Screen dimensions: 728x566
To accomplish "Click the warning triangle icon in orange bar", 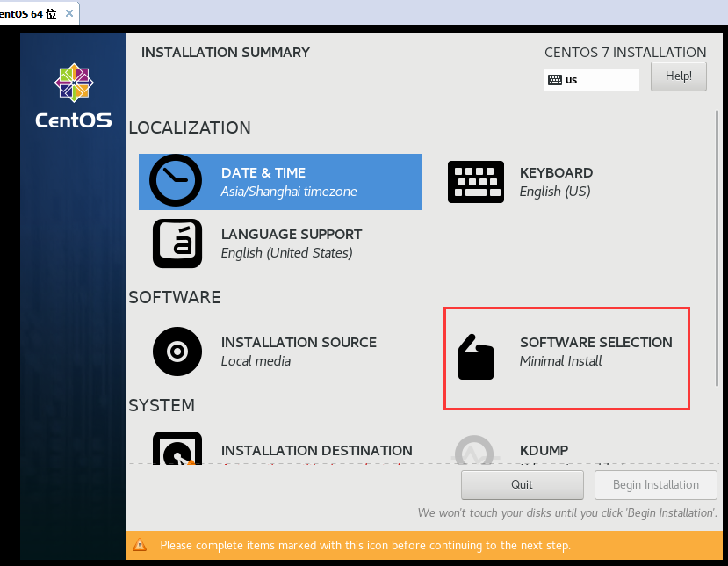I will click(x=140, y=545).
